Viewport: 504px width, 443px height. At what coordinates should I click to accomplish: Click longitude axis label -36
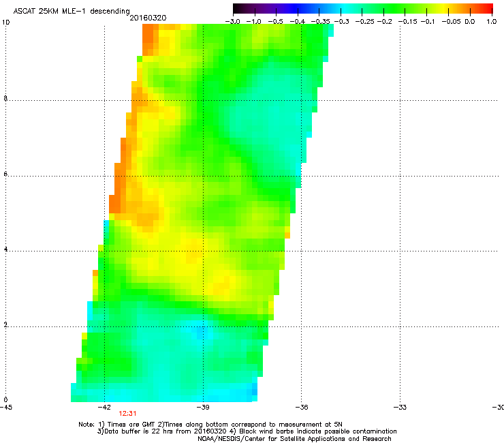coord(302,408)
